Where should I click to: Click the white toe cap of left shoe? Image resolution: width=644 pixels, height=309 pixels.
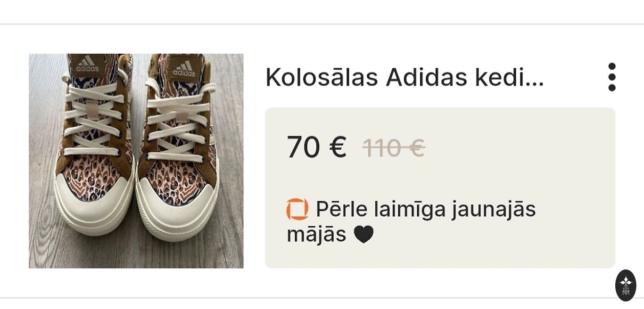[93, 207]
